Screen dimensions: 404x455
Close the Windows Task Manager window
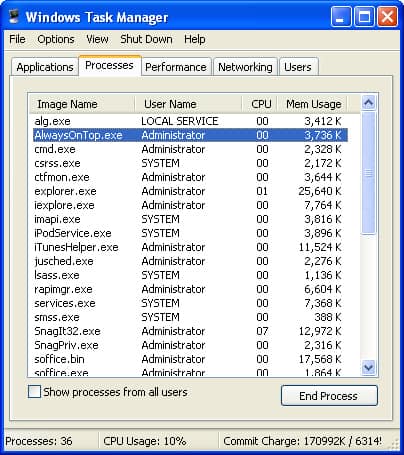pos(387,17)
